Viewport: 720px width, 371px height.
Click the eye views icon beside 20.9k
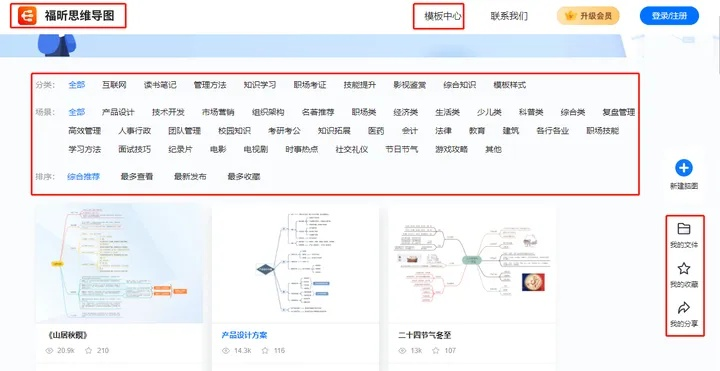(49, 351)
